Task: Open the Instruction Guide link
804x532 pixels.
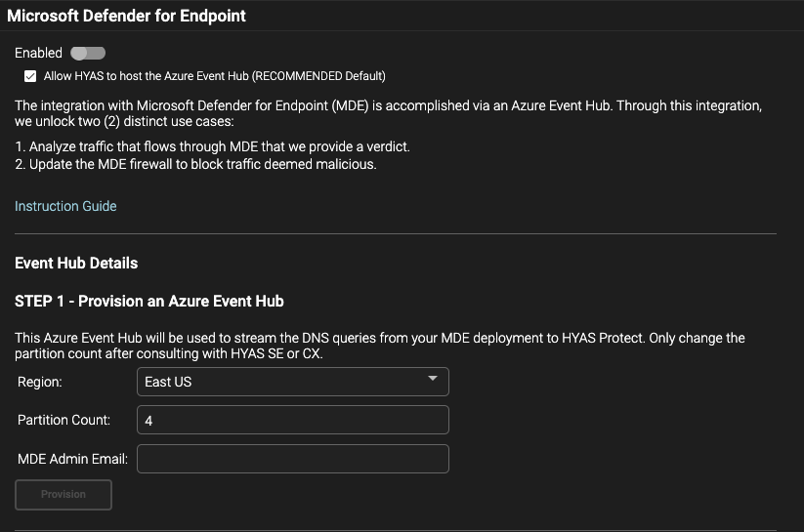Action: tap(65, 206)
